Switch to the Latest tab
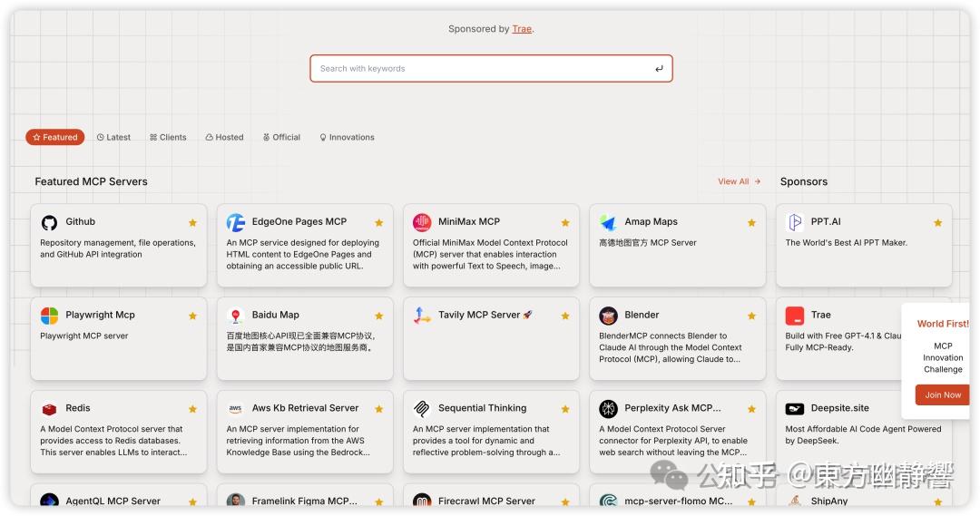This screenshot has width=980, height=516. coord(113,137)
